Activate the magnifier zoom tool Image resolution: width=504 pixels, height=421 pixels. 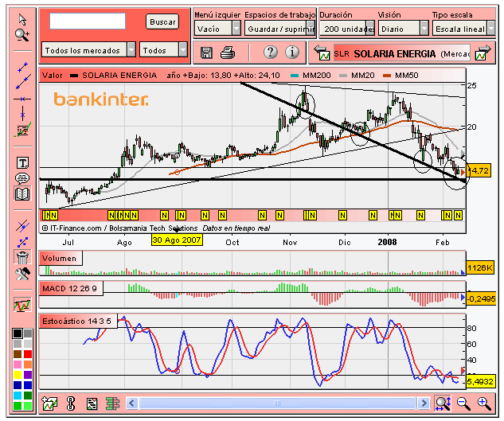(22, 35)
